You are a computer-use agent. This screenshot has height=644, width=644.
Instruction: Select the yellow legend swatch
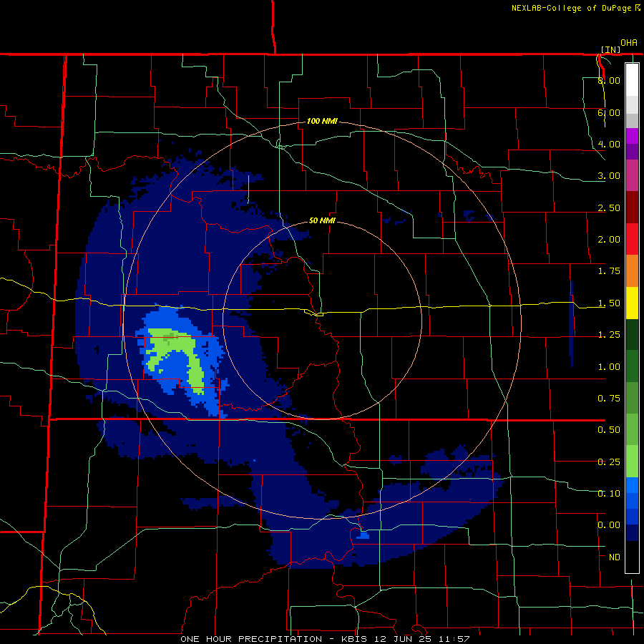point(632,303)
